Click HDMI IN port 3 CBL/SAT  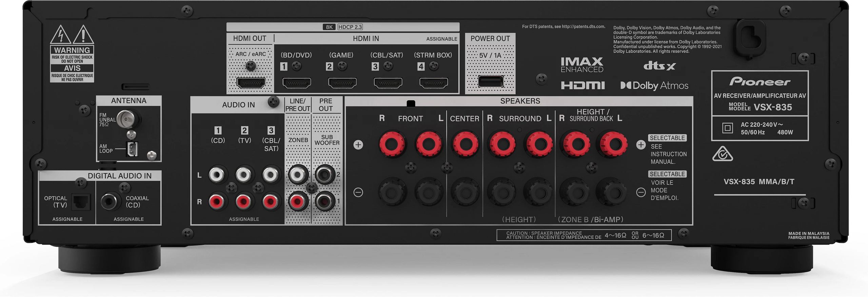(388, 83)
